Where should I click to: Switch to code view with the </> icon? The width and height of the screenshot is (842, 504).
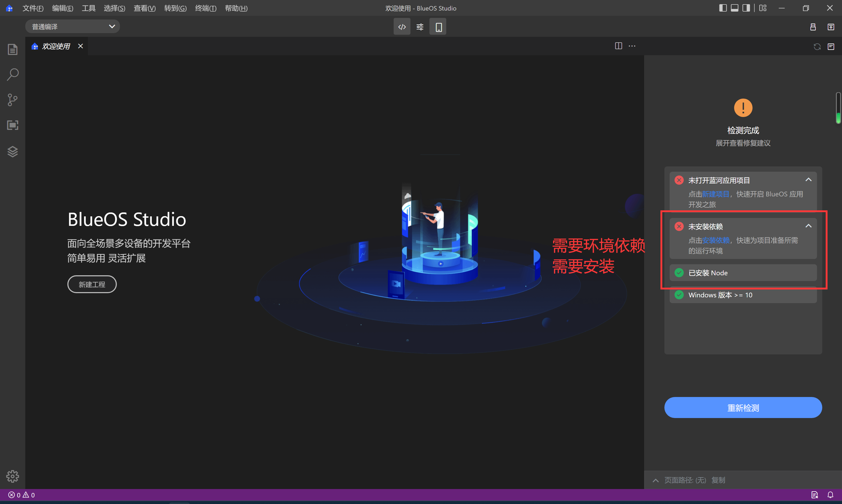[402, 27]
